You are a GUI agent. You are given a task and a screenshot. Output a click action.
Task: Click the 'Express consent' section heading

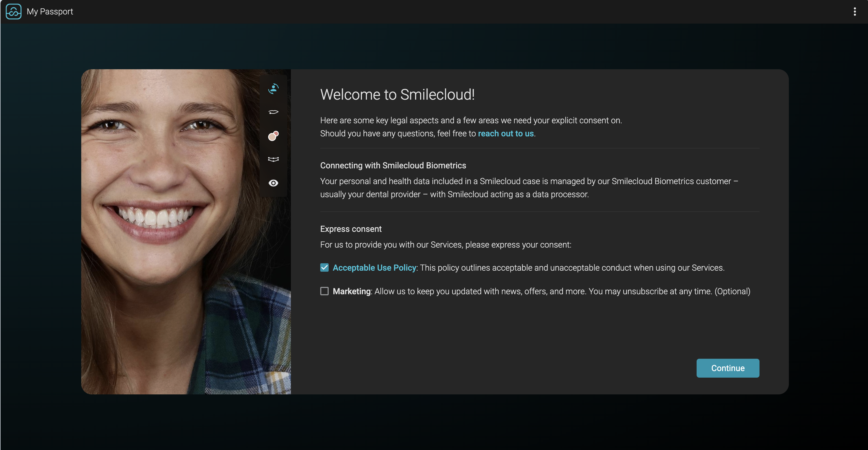(x=351, y=229)
